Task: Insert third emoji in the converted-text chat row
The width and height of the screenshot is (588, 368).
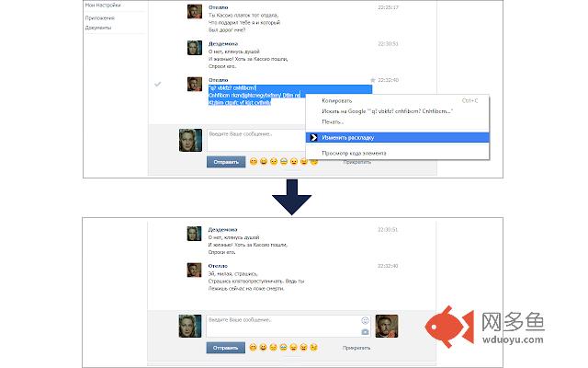Action: click(274, 348)
